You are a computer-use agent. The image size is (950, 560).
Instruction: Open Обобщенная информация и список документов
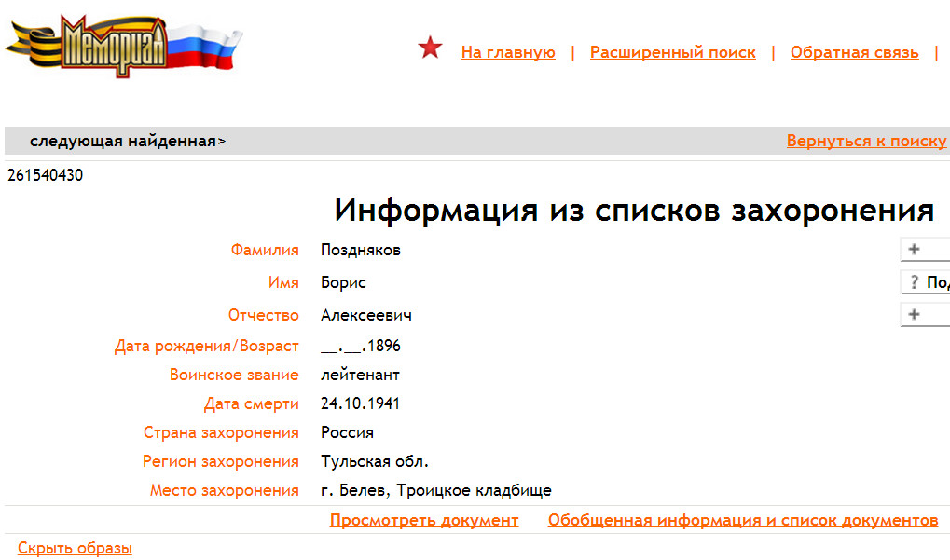click(x=742, y=520)
